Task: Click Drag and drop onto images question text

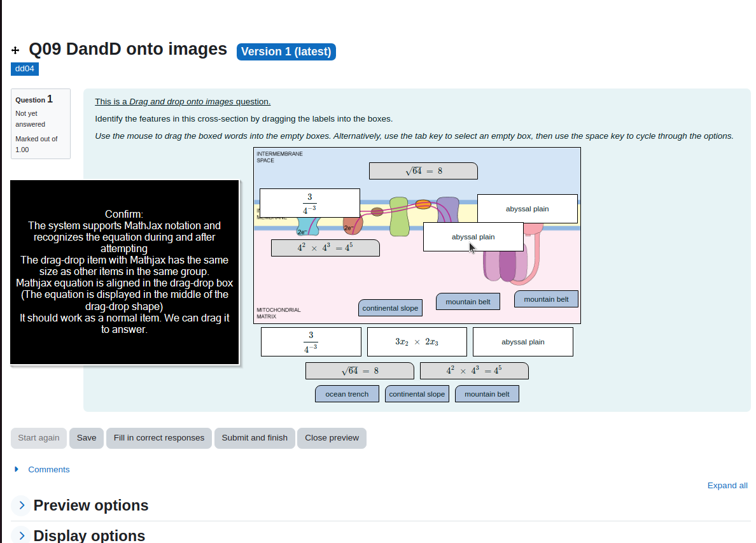Action: coord(183,102)
